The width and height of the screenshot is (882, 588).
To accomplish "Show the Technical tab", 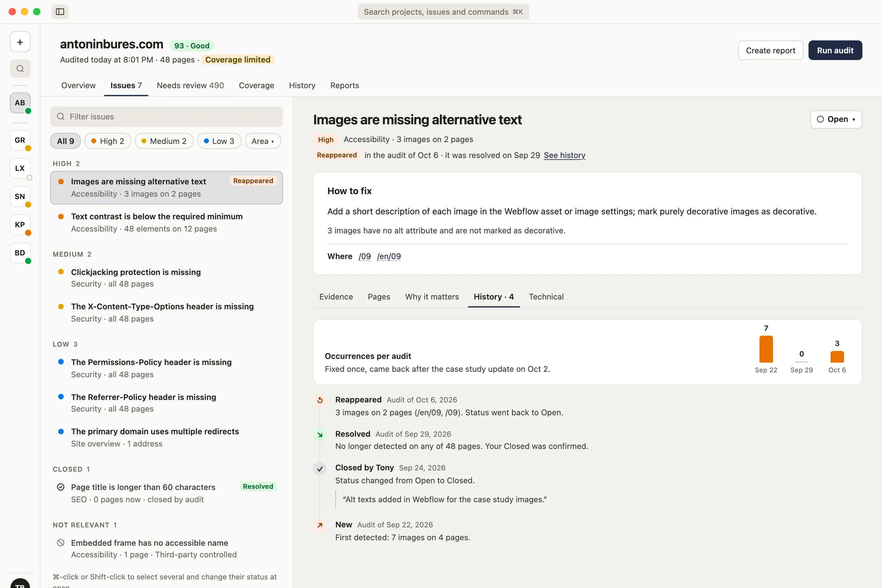I will (x=546, y=297).
